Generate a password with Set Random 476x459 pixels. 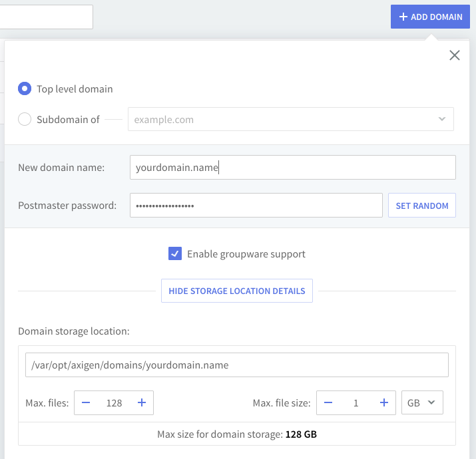click(x=421, y=206)
